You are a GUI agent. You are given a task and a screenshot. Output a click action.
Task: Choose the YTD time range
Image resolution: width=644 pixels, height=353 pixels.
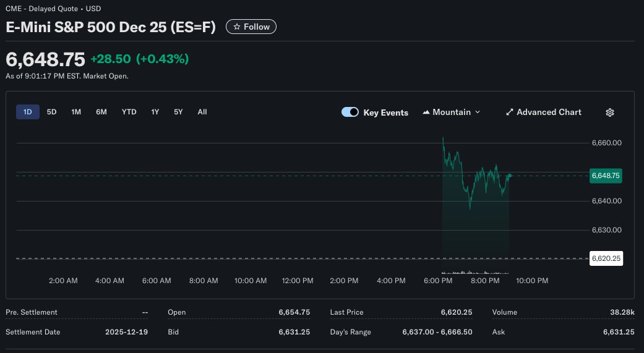(x=129, y=112)
